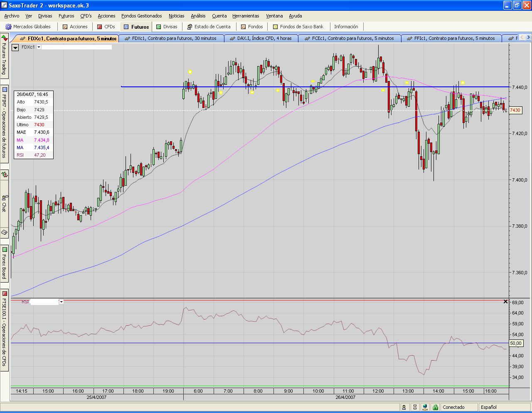The image size is (532, 413).
Task: Click the hourglass status bar icon
Action: (414, 407)
